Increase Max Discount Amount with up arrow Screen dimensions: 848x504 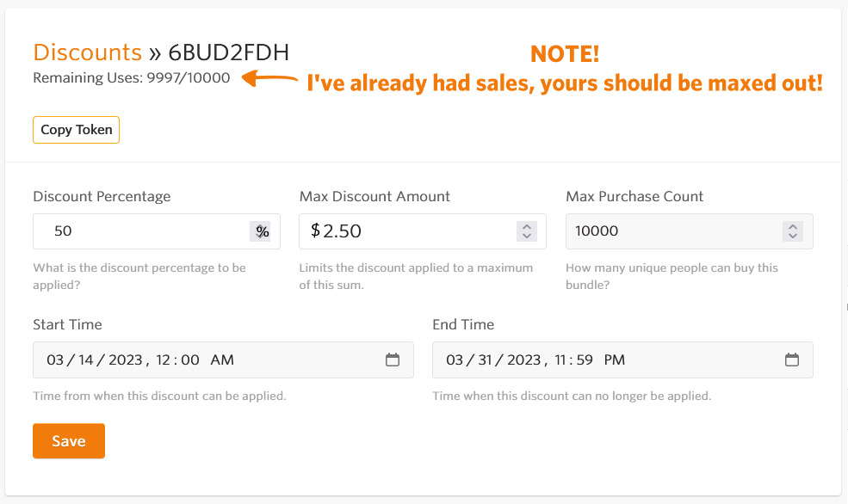pyautogui.click(x=527, y=227)
